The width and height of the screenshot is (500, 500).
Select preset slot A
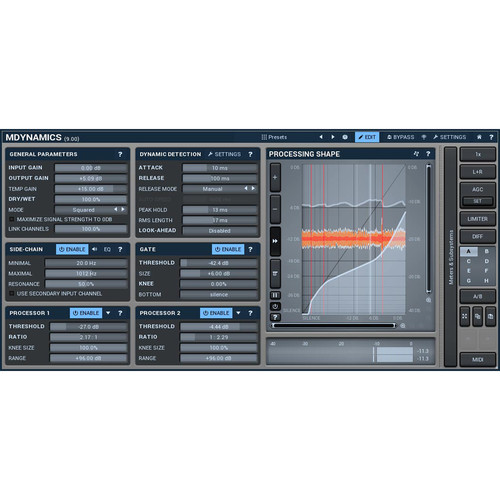tap(469, 251)
